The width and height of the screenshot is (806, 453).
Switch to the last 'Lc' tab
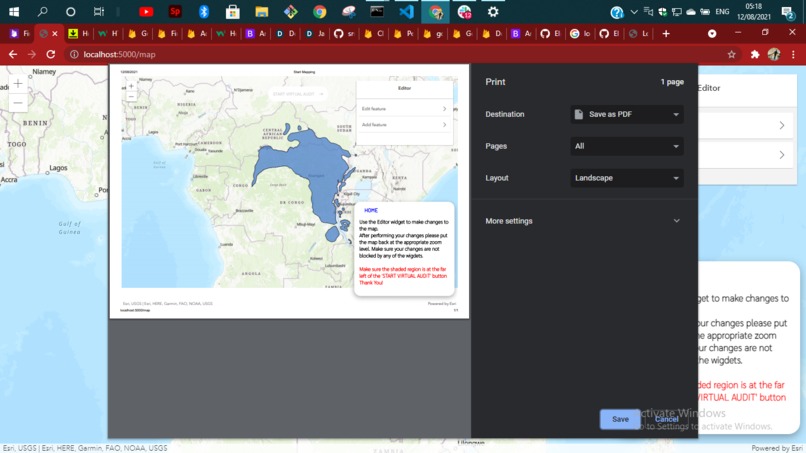point(639,33)
